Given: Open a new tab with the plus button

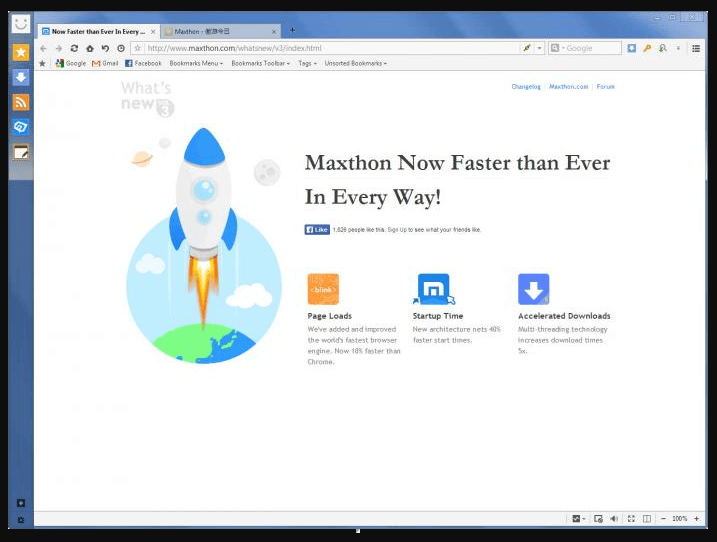Looking at the screenshot, I should pyautogui.click(x=292, y=30).
